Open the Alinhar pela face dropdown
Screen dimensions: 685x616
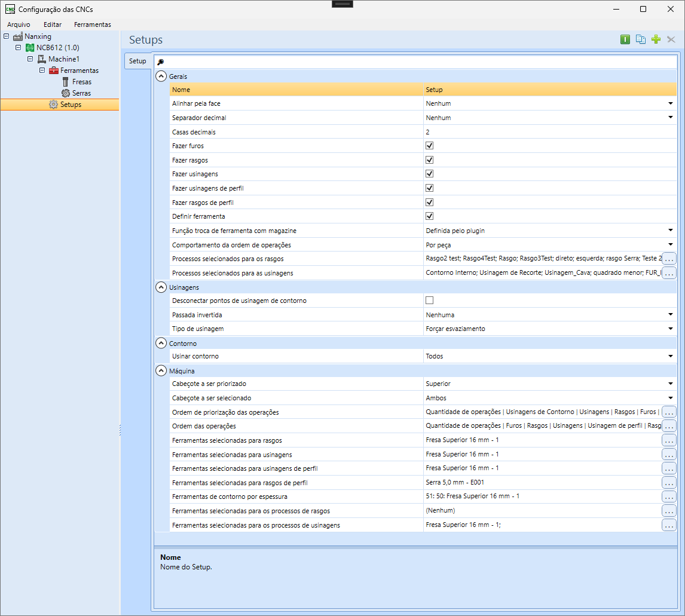(671, 103)
